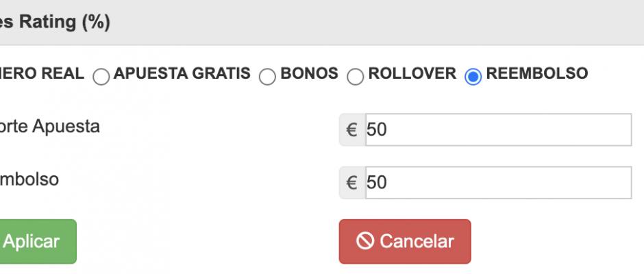Select the APUESTA GRATIS radio button
Screen dimensions: 644x274
coord(101,77)
